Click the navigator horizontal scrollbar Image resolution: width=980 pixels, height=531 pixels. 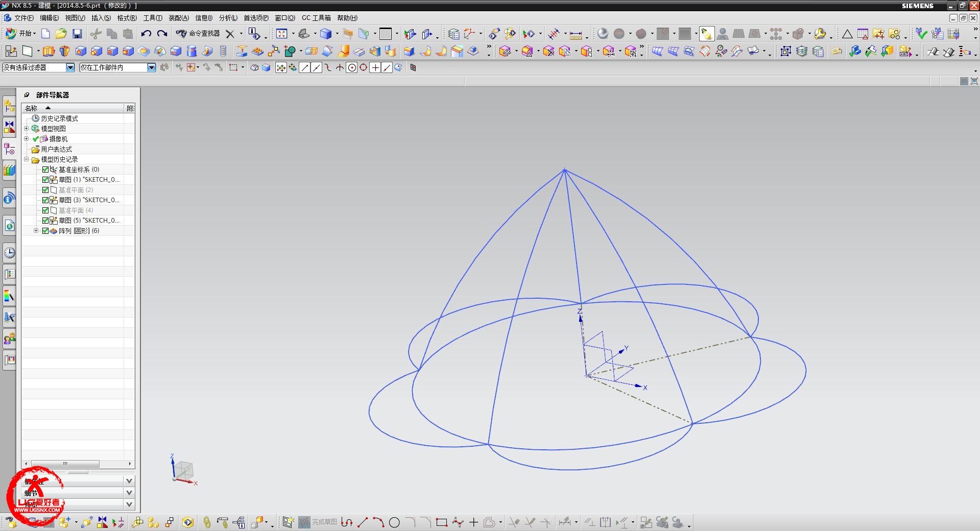pyautogui.click(x=65, y=464)
